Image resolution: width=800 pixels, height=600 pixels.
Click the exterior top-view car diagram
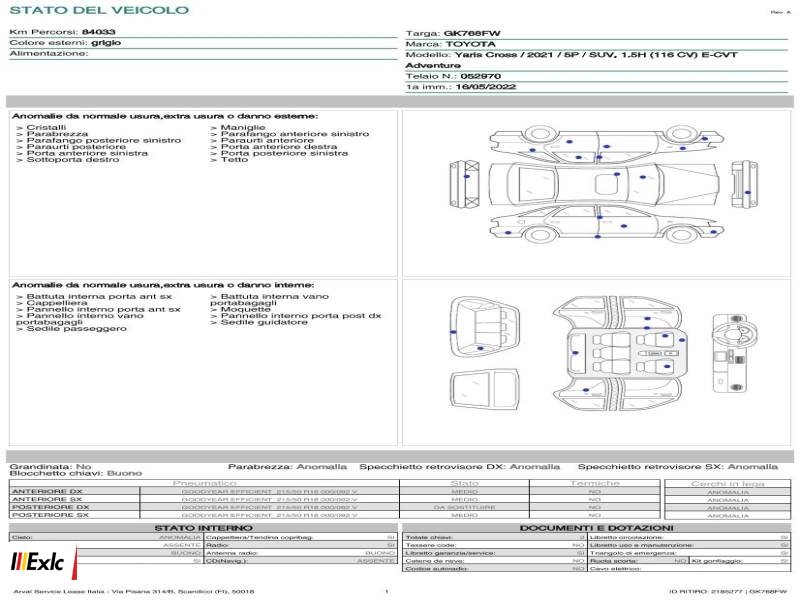pos(604,183)
